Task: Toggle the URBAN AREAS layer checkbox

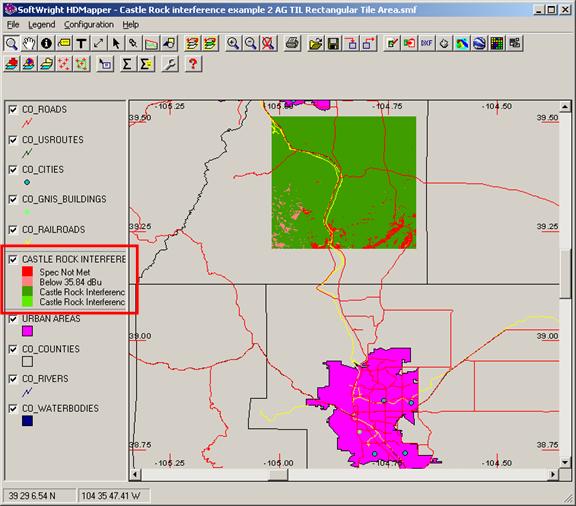Action: point(13,319)
